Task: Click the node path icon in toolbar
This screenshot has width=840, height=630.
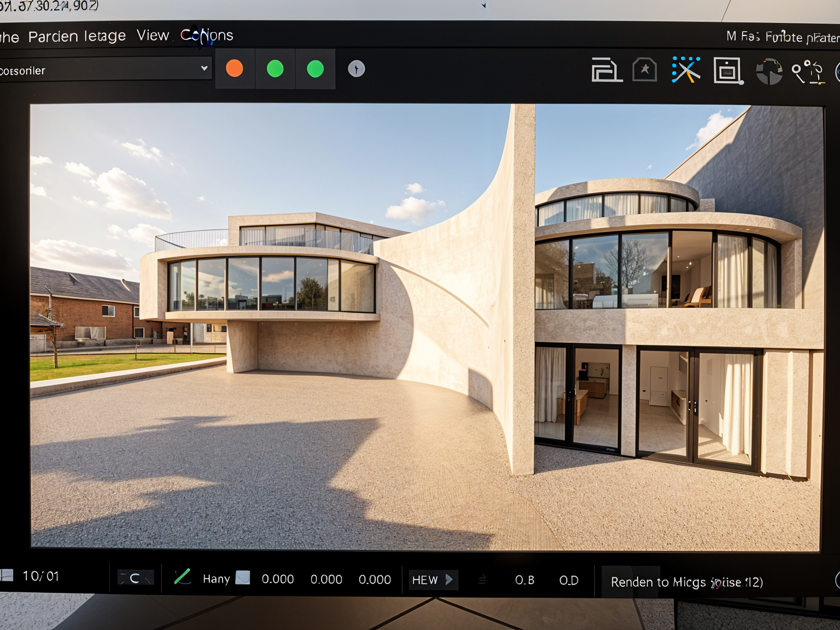Action: 808,72
